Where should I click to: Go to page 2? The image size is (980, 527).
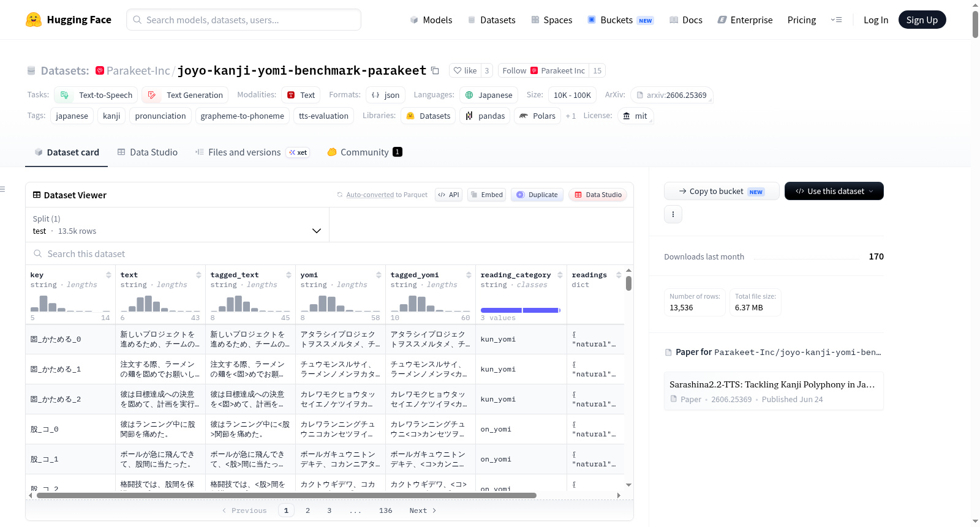[307, 510]
